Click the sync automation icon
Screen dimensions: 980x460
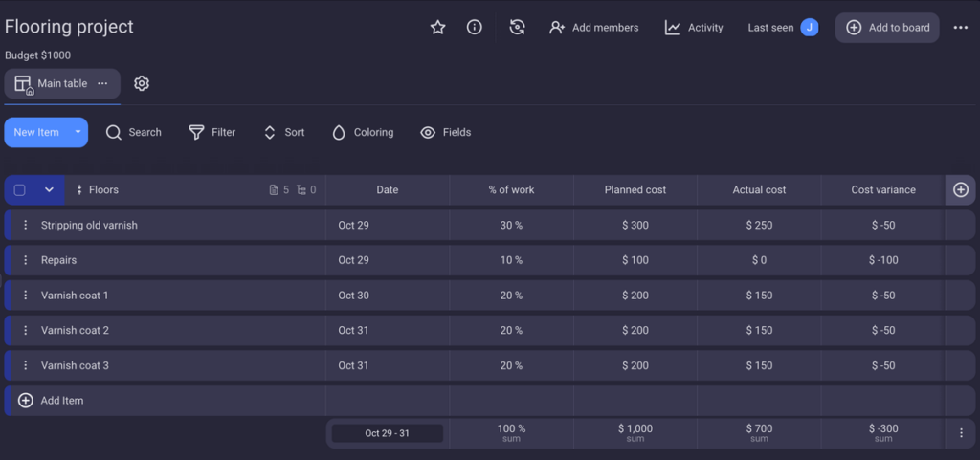tap(517, 28)
